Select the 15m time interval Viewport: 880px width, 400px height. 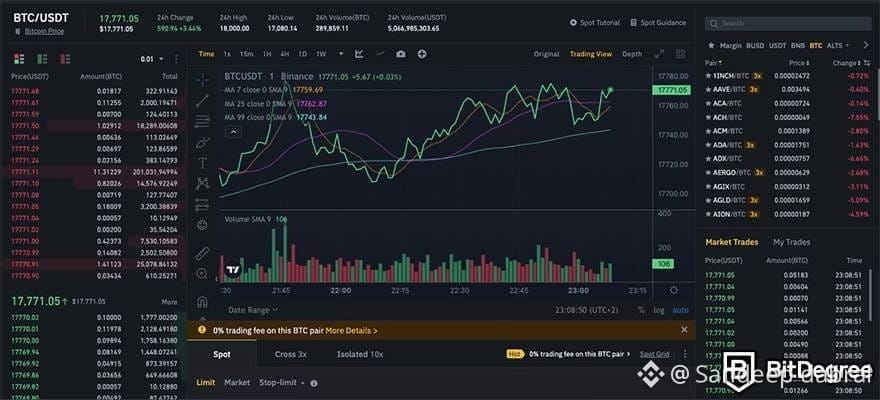[x=246, y=54]
